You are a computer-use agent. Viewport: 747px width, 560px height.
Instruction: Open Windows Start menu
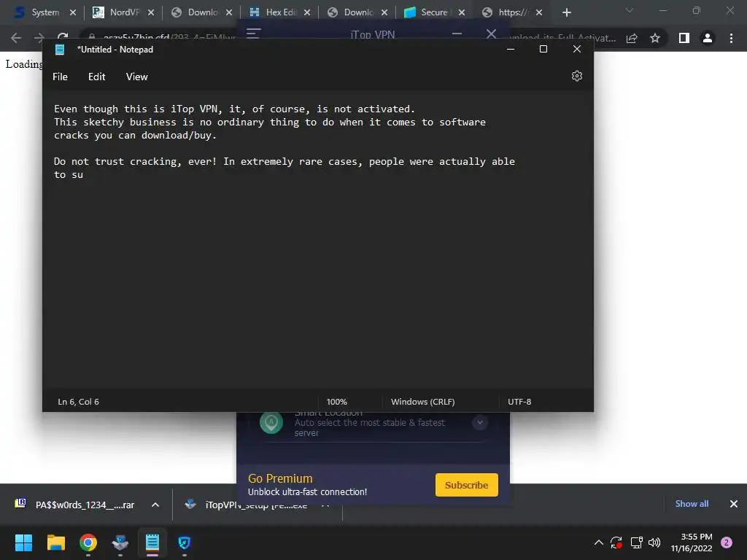[x=23, y=542]
